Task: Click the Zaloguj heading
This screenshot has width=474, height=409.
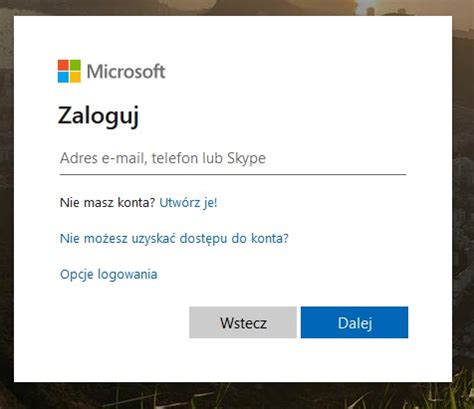Action: [98, 116]
